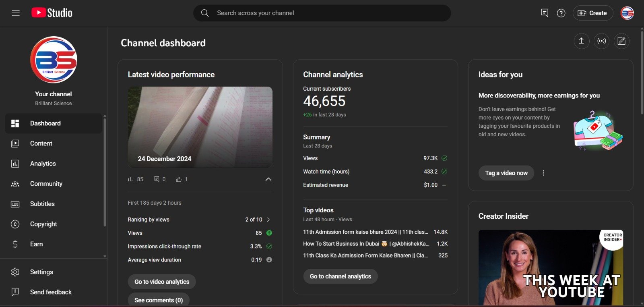Click the See comments (0) button
The image size is (644, 307).
[159, 300]
